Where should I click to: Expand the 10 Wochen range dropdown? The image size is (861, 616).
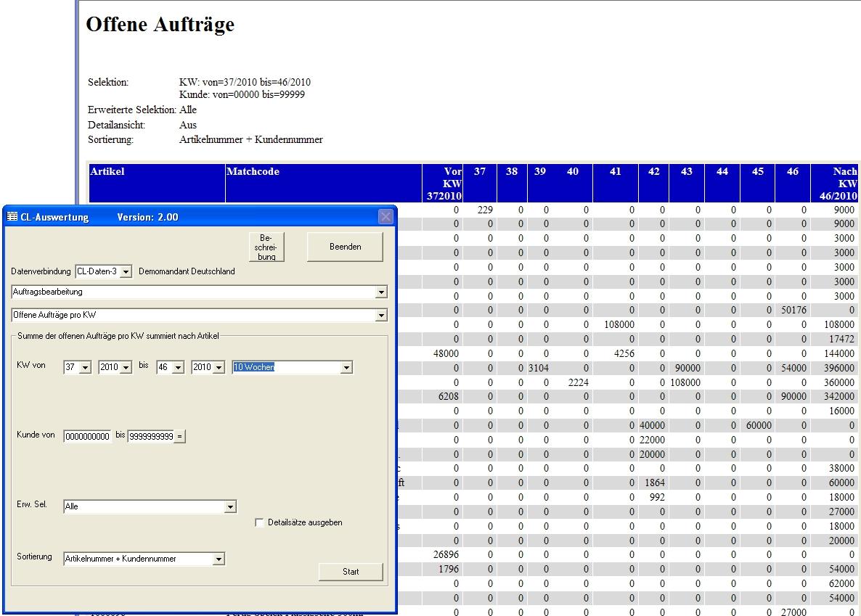click(x=346, y=368)
